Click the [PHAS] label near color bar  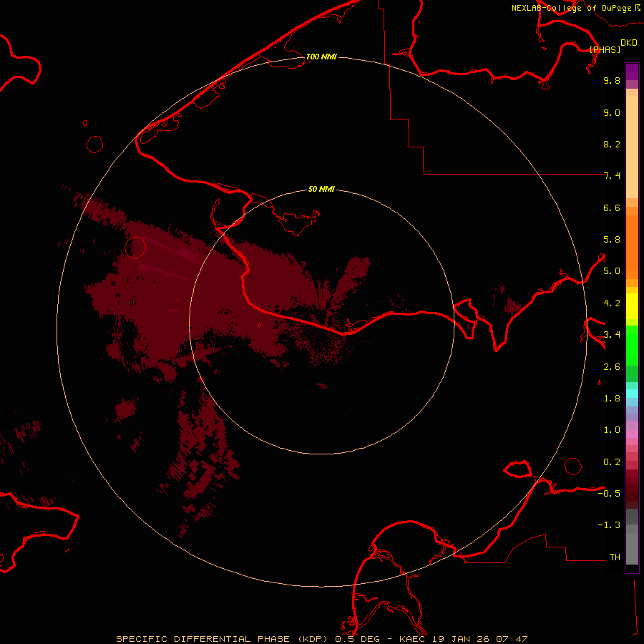coord(605,49)
